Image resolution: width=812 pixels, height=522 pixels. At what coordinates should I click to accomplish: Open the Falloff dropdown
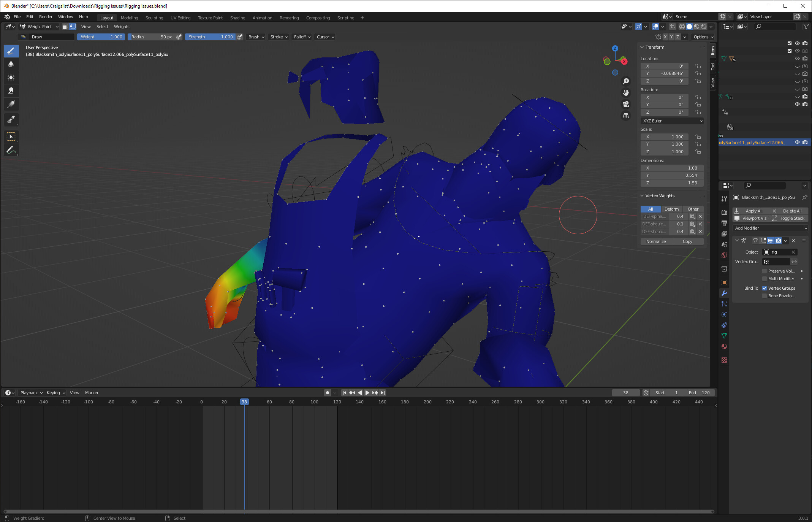coord(302,37)
